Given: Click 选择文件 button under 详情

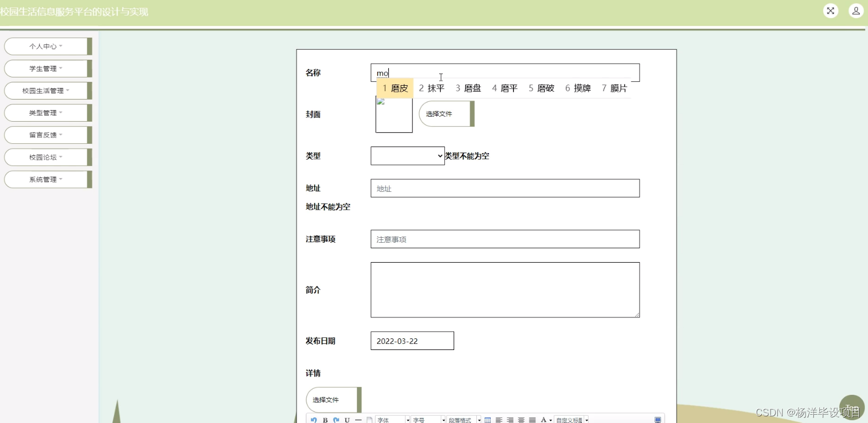Looking at the screenshot, I should pyautogui.click(x=334, y=400).
